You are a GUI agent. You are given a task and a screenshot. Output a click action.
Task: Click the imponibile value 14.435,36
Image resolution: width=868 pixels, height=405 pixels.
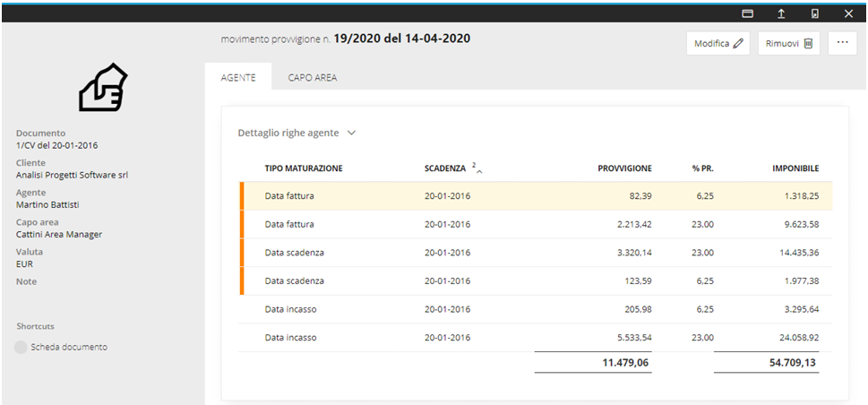(798, 253)
